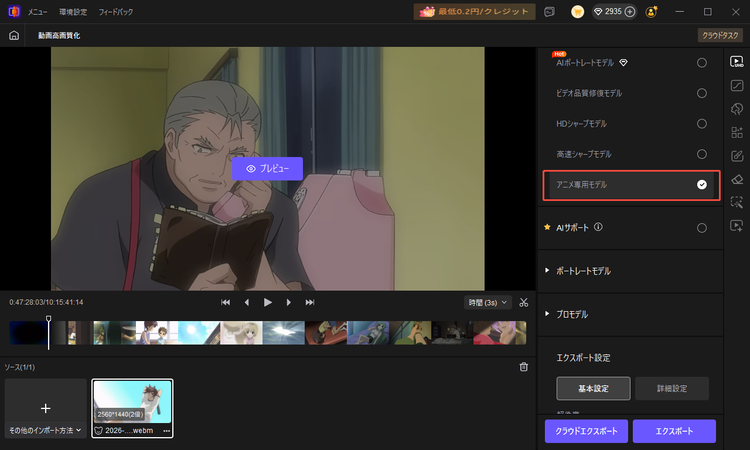
Task: Click the 動画高画質化 title text
Action: [59, 35]
